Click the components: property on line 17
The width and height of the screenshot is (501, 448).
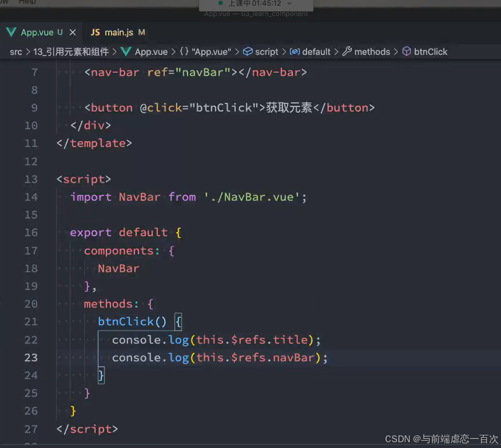point(122,251)
